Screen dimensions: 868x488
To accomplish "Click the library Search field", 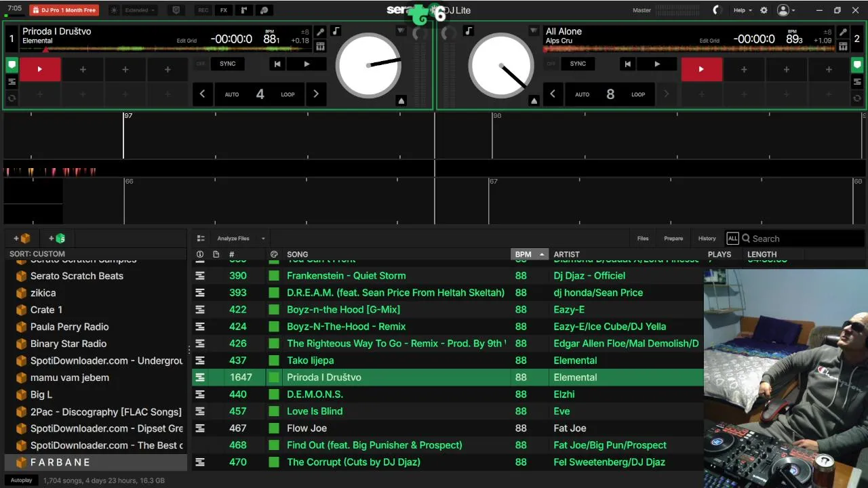I will point(804,239).
